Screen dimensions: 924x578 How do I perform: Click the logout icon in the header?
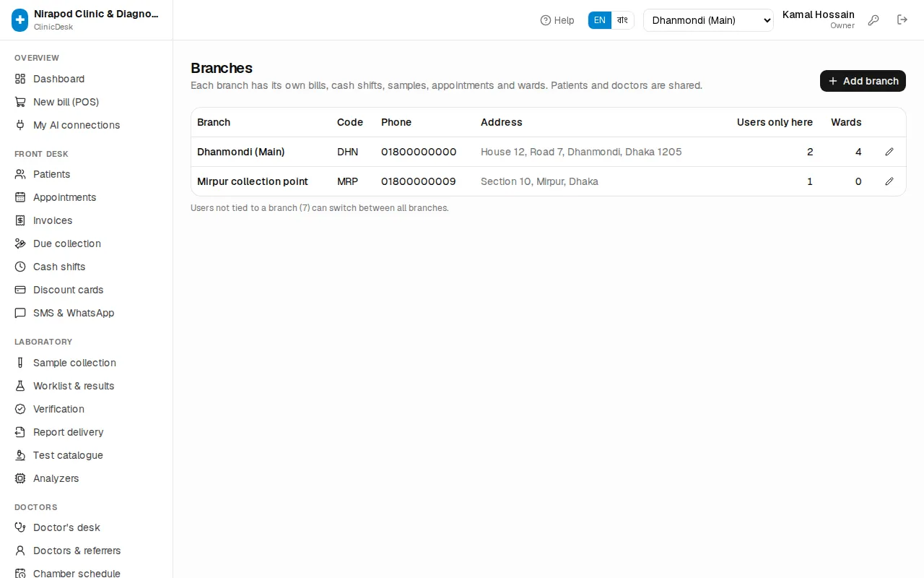click(902, 20)
